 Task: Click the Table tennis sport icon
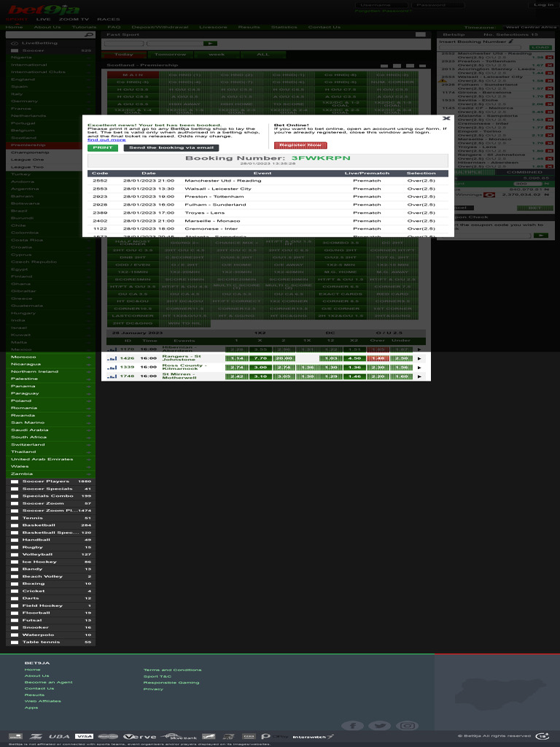pos(15,642)
